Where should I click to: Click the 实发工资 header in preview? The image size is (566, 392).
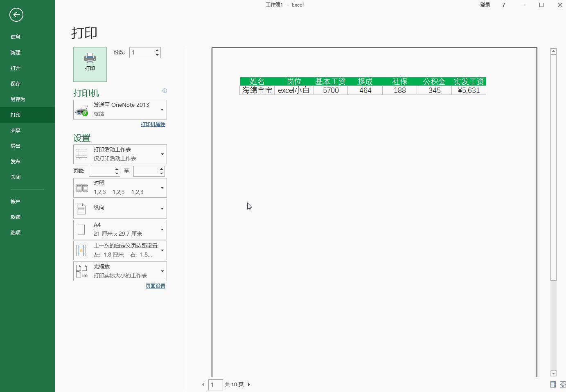click(x=469, y=82)
